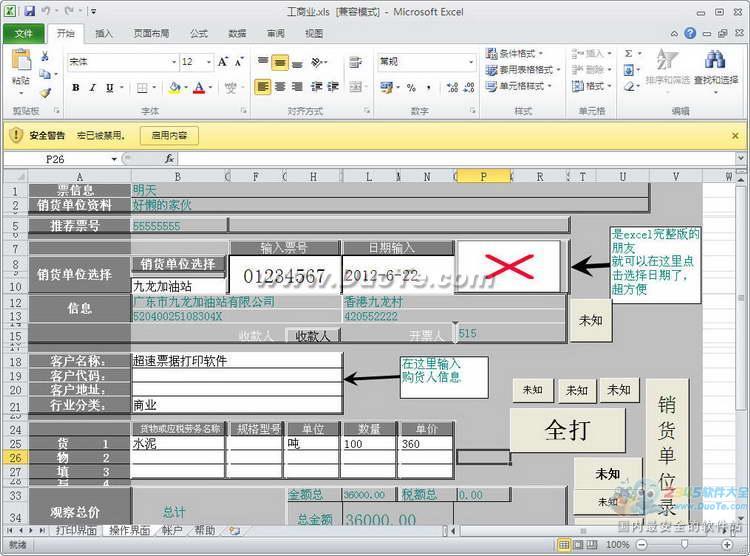Click the Decrease Font Size icon
Viewport: 750px width, 556px height.
point(239,62)
